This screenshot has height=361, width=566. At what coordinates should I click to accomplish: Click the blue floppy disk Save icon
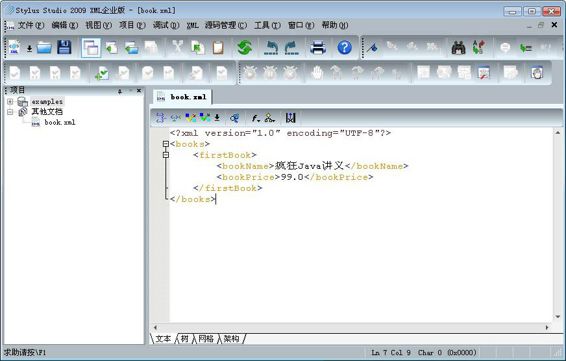(x=64, y=47)
